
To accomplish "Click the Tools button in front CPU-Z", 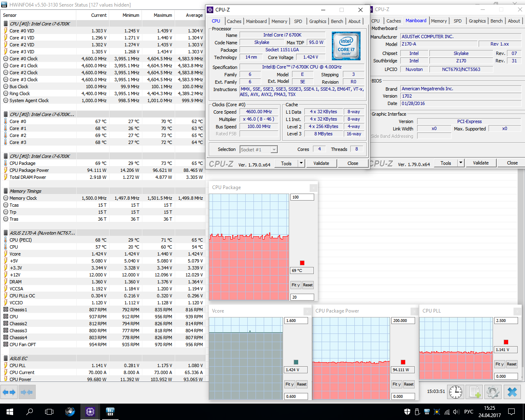I will (286, 163).
